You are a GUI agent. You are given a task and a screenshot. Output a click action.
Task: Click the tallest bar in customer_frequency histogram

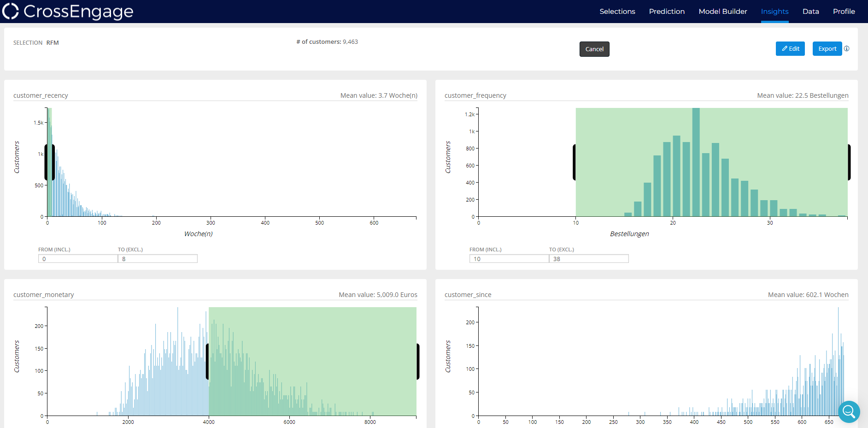point(696,162)
